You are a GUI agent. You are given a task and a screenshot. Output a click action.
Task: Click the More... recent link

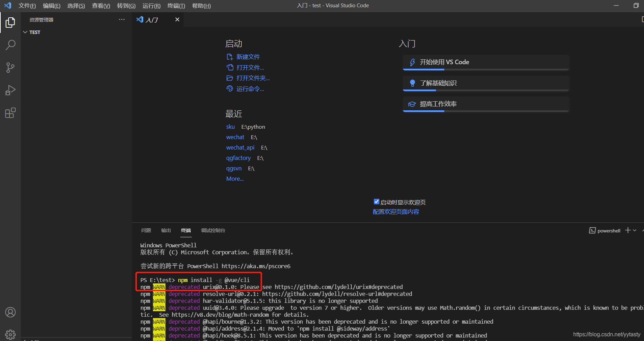(x=235, y=179)
